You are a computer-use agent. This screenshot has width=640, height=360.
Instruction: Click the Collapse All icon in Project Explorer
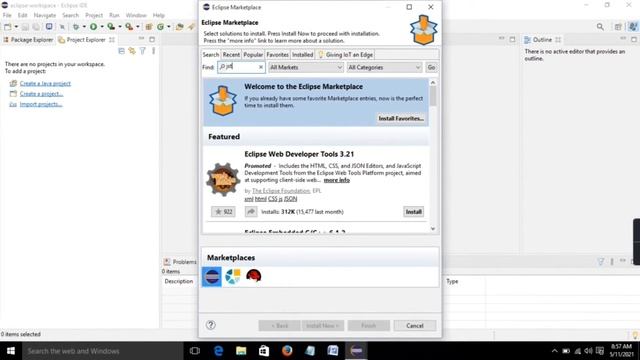121,51
